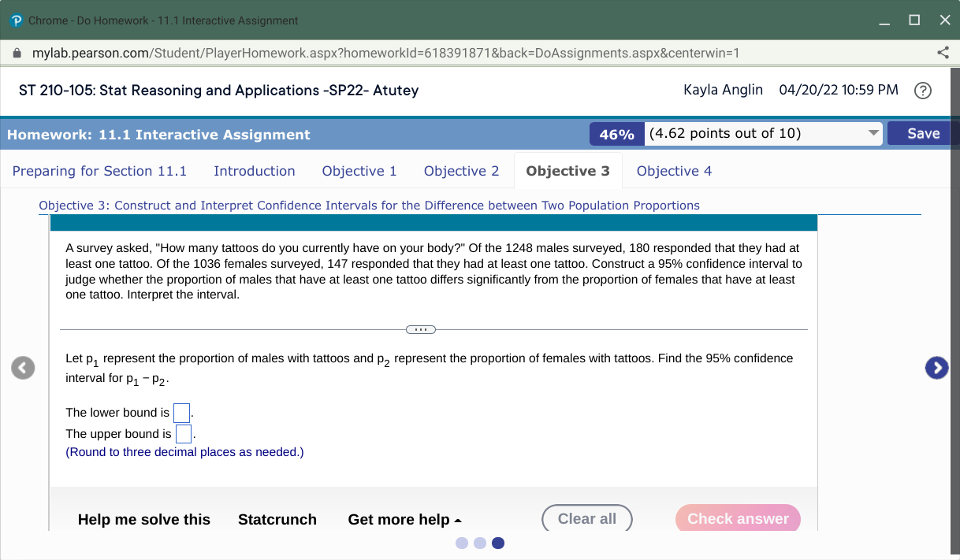Image resolution: width=960 pixels, height=560 pixels.
Task: Click Clear all to reset answers
Action: (586, 518)
